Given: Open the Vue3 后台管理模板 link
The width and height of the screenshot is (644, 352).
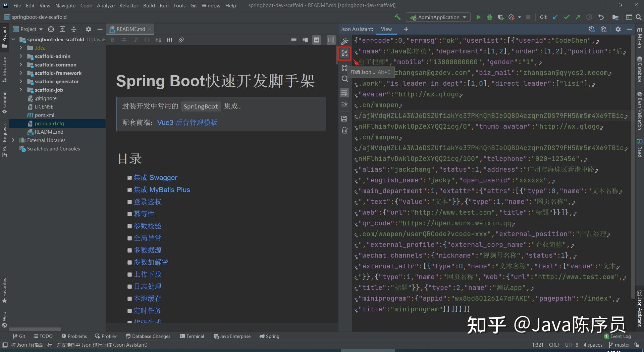Looking at the screenshot, I should coord(187,123).
